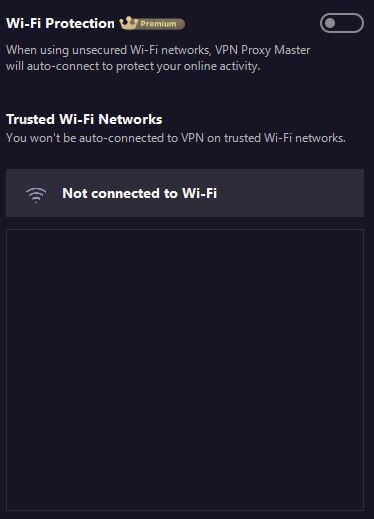This screenshot has height=519, width=374.
Task: Click inside the empty trusted networks list box
Action: (185, 369)
